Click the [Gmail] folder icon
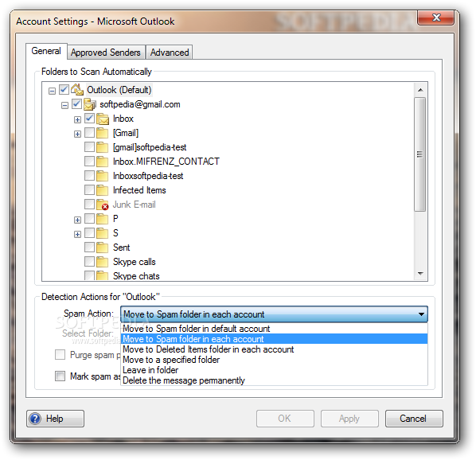The image size is (476, 460). [x=103, y=133]
